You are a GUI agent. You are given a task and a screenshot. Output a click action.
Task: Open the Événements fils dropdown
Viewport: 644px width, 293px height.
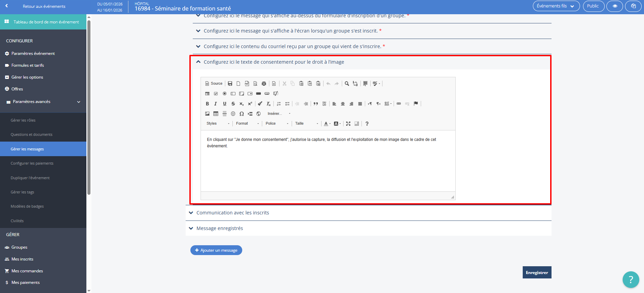(x=556, y=6)
